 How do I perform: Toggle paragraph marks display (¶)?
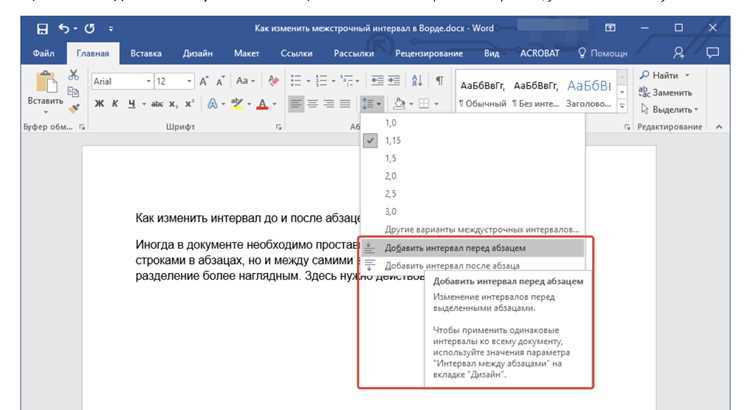439,81
